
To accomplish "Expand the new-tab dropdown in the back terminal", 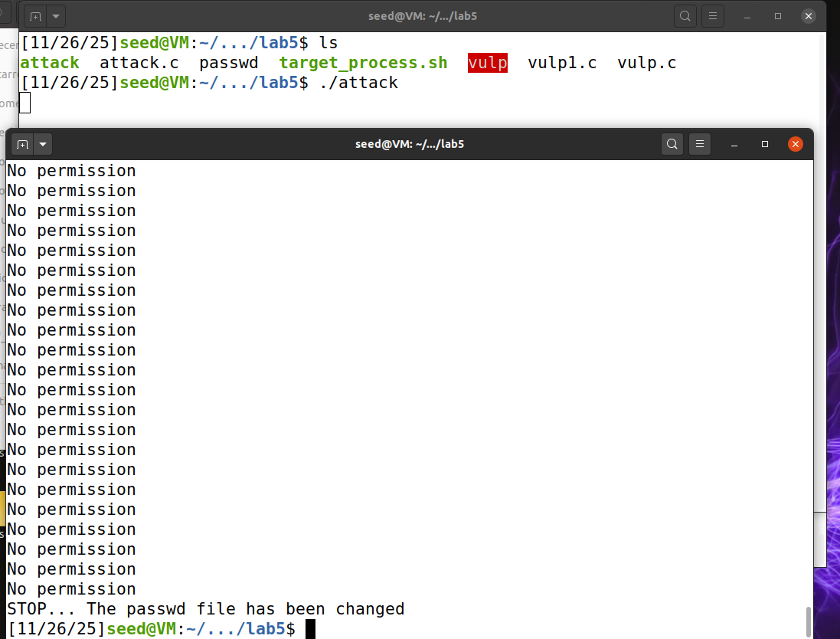I will 56,16.
